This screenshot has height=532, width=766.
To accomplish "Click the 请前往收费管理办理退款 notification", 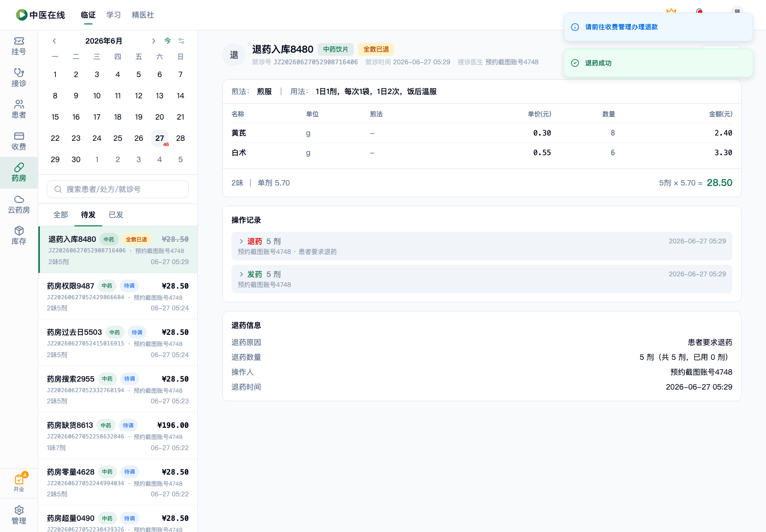I will pos(659,27).
